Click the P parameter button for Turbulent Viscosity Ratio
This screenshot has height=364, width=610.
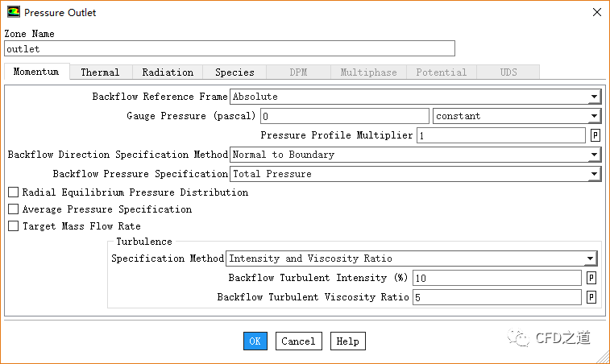pos(591,297)
